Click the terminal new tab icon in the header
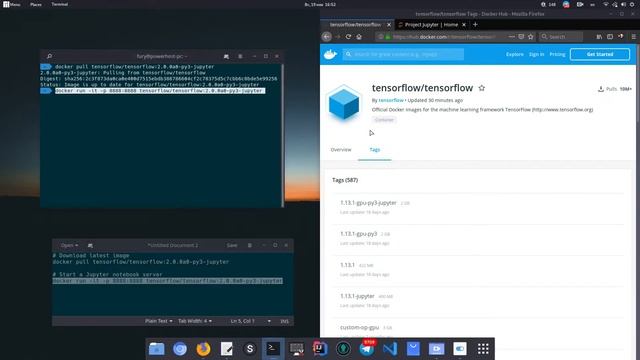Viewport: 640px width, 360px height. [x=226, y=56]
